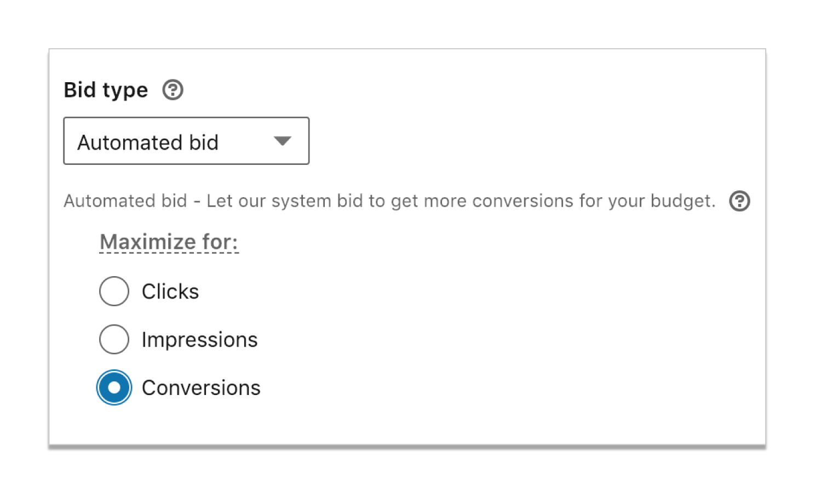The image size is (815, 504).
Task: Click the blue inner dot of Conversions radio
Action: (114, 387)
